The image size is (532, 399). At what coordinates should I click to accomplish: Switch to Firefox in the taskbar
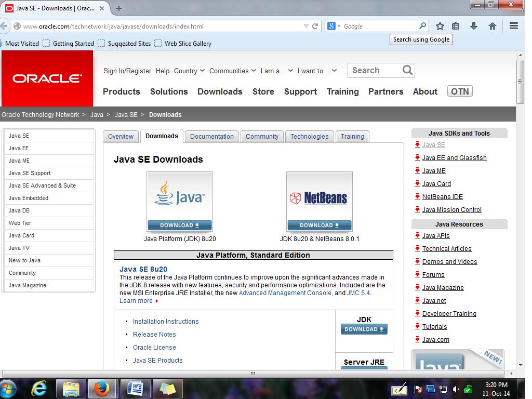coord(101,389)
